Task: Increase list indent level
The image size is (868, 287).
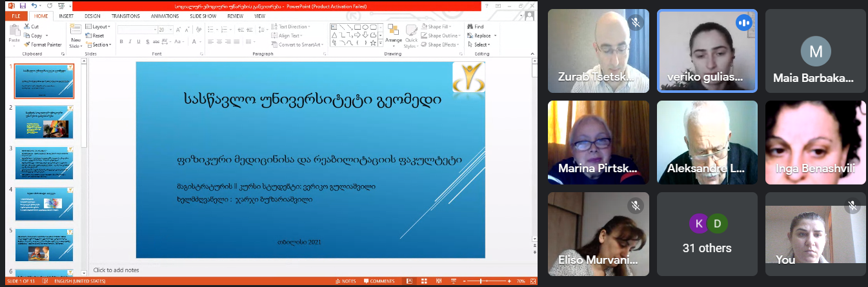Action: tap(250, 30)
